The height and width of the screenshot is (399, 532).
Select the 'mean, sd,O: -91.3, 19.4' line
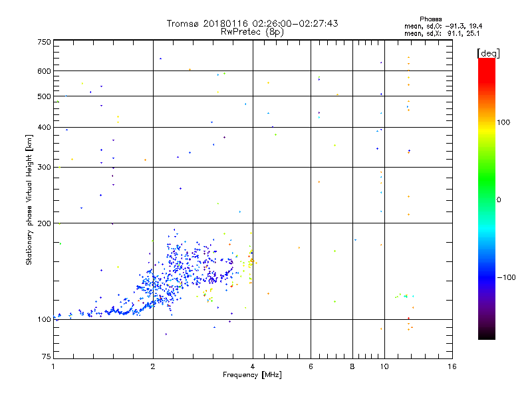point(444,26)
